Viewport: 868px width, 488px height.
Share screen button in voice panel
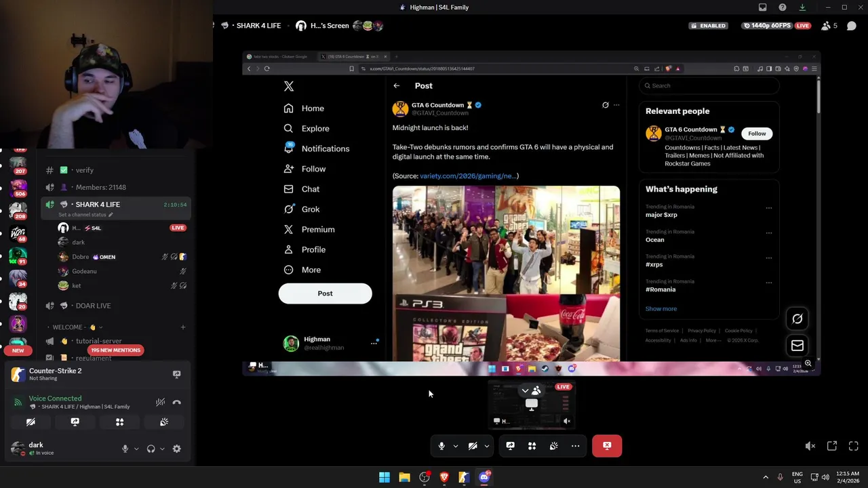[75, 422]
